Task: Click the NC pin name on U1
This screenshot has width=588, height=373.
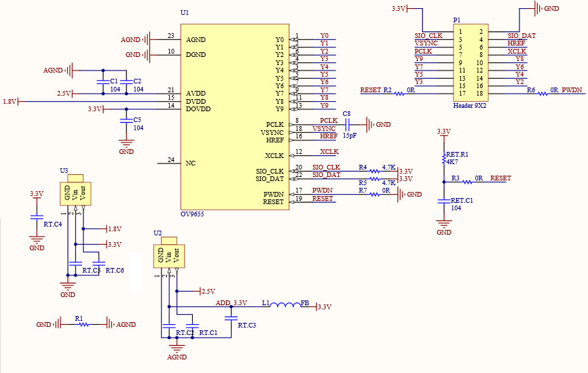Action: point(191,163)
